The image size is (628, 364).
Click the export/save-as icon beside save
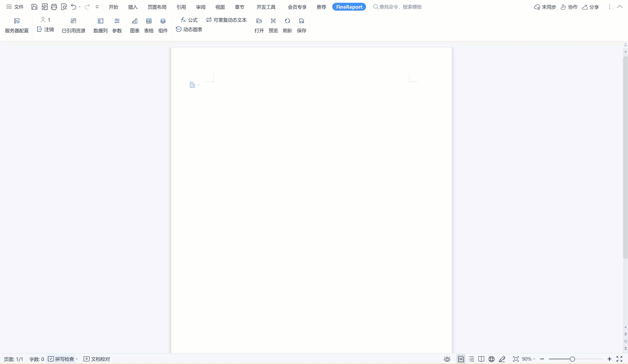click(x=44, y=7)
